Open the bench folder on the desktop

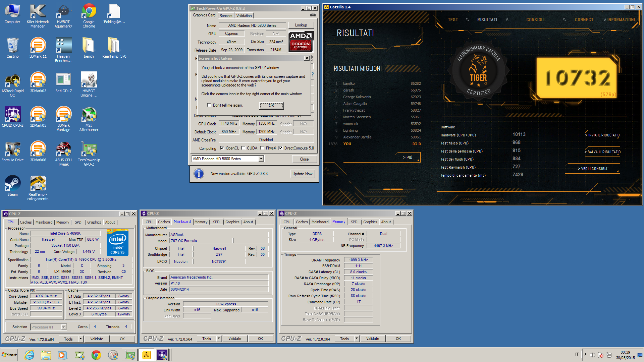[x=89, y=47]
